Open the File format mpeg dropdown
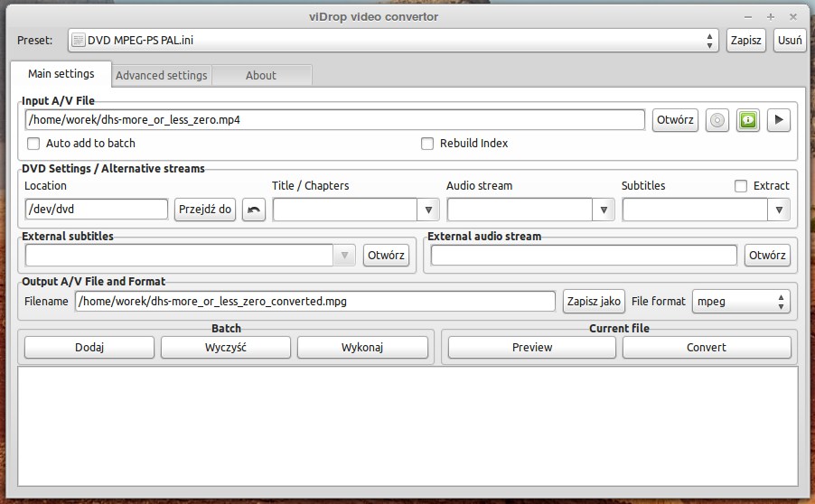This screenshot has height=504, width=815. [741, 302]
